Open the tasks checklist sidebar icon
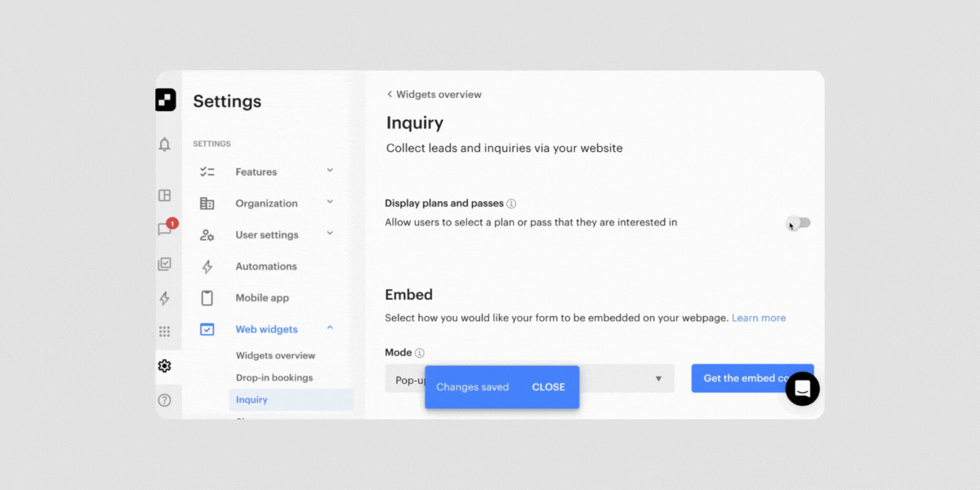This screenshot has width=980, height=490. (x=164, y=264)
